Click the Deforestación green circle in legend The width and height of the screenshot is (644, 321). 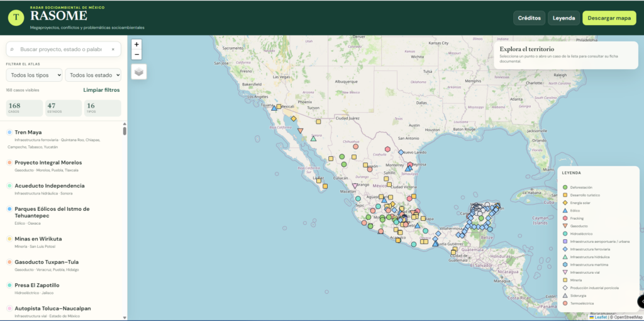coord(565,188)
